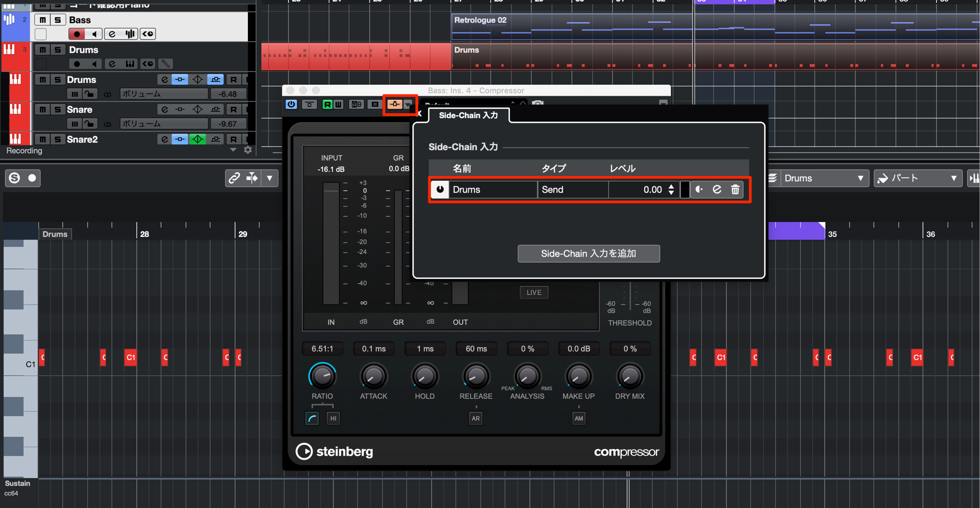Open edit channel settings on Snare2
The width and height of the screenshot is (980, 508).
[164, 139]
